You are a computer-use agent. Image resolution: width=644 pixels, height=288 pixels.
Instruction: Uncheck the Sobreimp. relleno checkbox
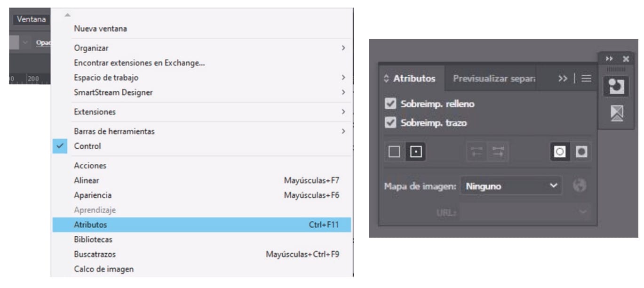(390, 104)
